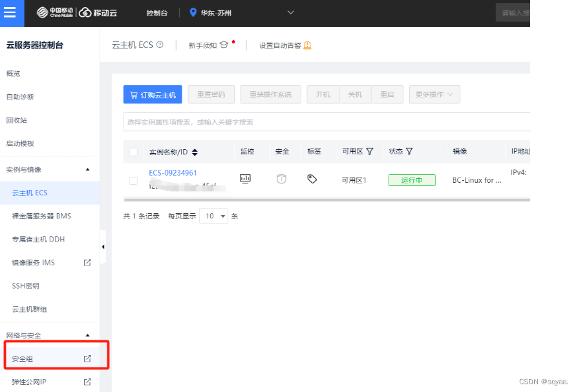578x392 pixels.
Task: Click the 订购云主机 button
Action: point(153,95)
